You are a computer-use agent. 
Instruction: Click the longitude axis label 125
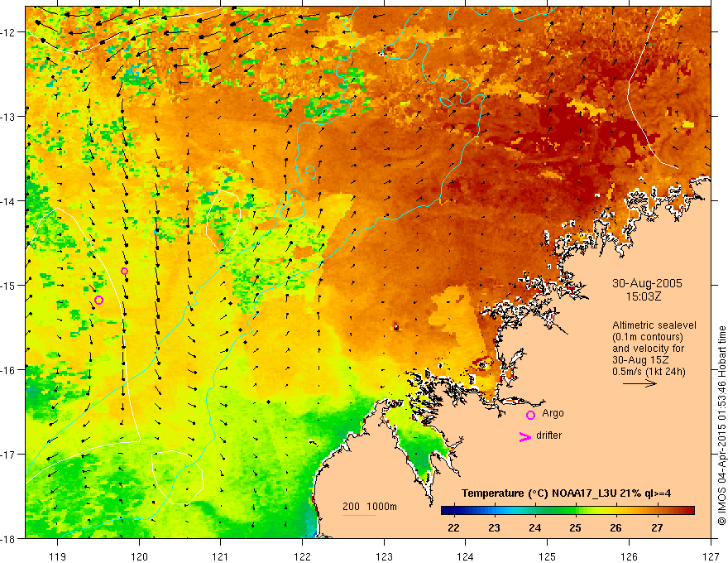547,556
